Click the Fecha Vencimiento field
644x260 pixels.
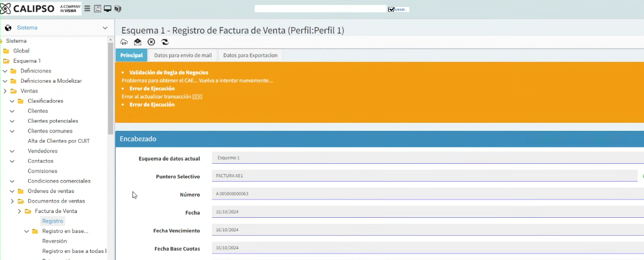click(x=428, y=230)
